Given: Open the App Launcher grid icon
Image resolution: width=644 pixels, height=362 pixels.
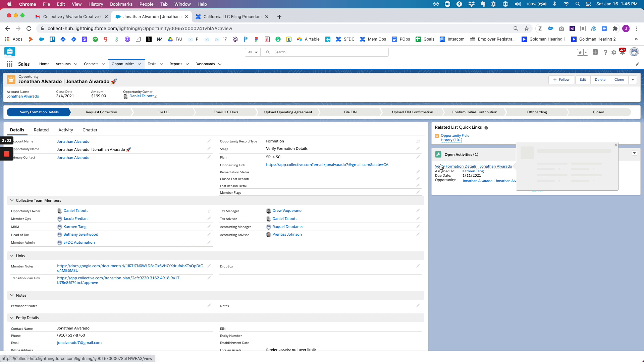Looking at the screenshot, I should click(9, 64).
